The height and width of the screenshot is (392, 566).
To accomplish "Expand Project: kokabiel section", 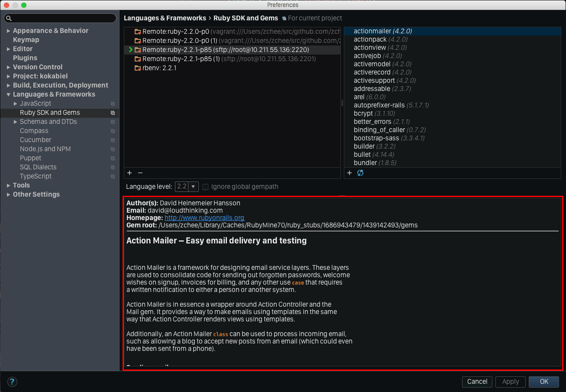I will click(9, 76).
